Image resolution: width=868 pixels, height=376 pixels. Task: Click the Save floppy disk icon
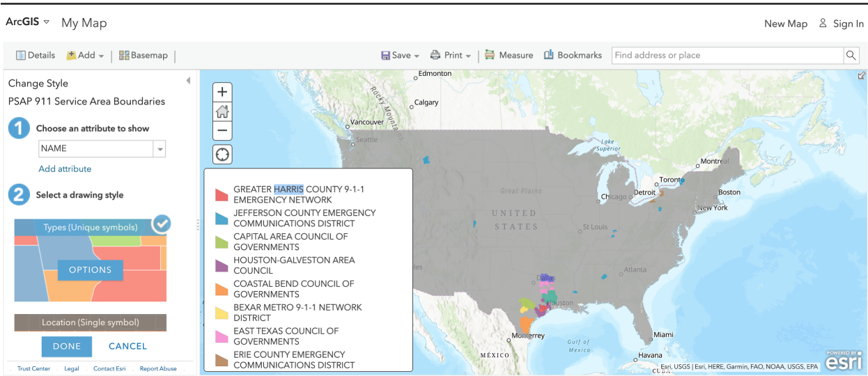(x=385, y=56)
